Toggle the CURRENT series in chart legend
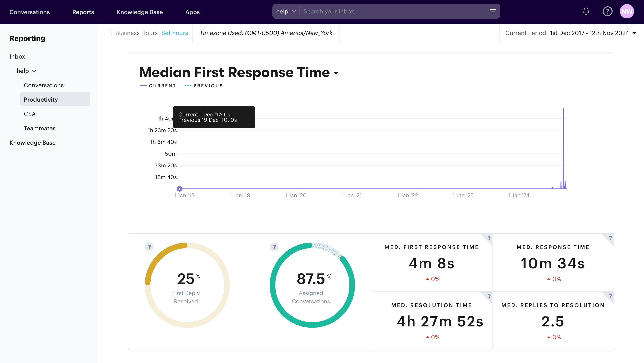 click(158, 85)
